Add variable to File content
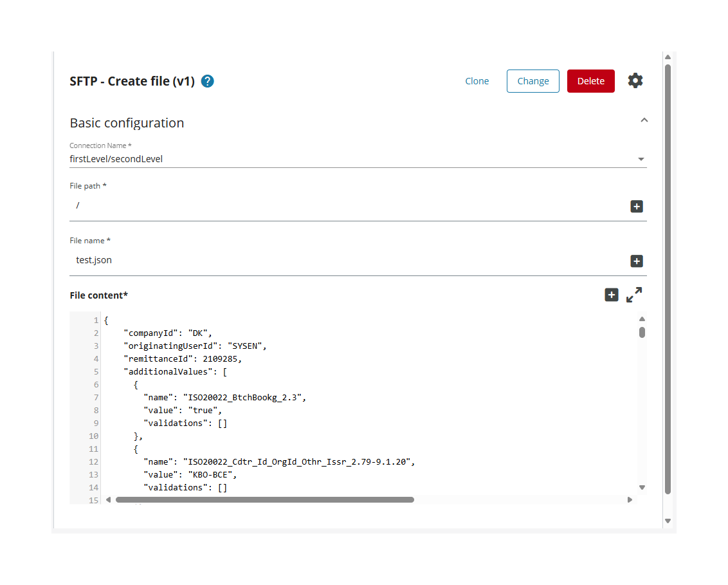 [612, 295]
